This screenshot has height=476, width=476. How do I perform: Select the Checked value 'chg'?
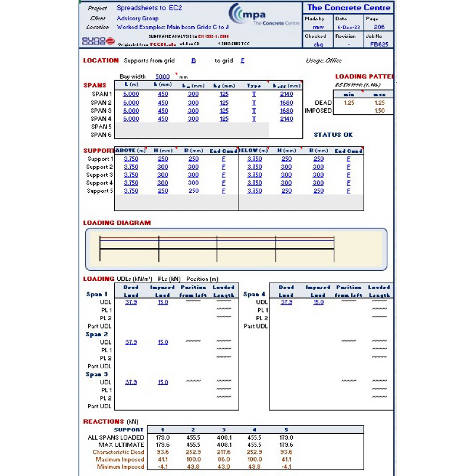(318, 44)
